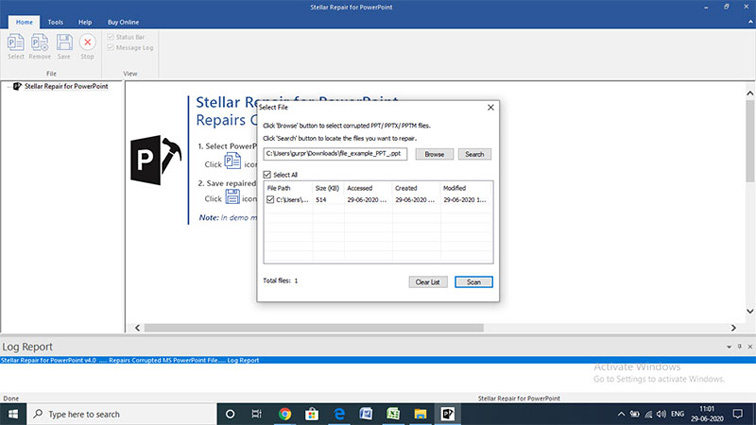Image resolution: width=756 pixels, height=425 pixels.
Task: Open Task View on the taskbar
Action: point(256,414)
